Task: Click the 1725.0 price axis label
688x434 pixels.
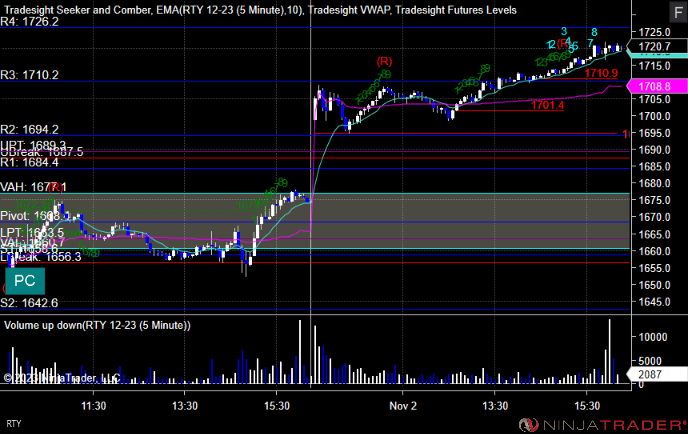Action: point(654,32)
